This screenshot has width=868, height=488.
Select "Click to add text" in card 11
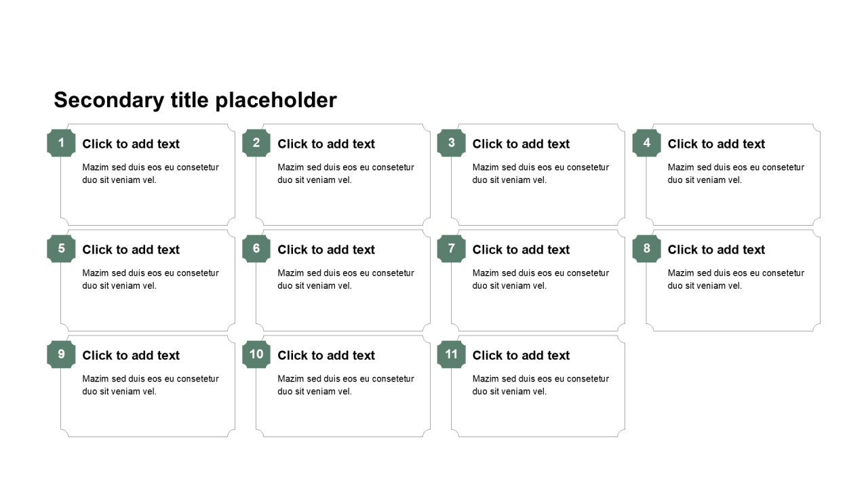[x=521, y=355]
